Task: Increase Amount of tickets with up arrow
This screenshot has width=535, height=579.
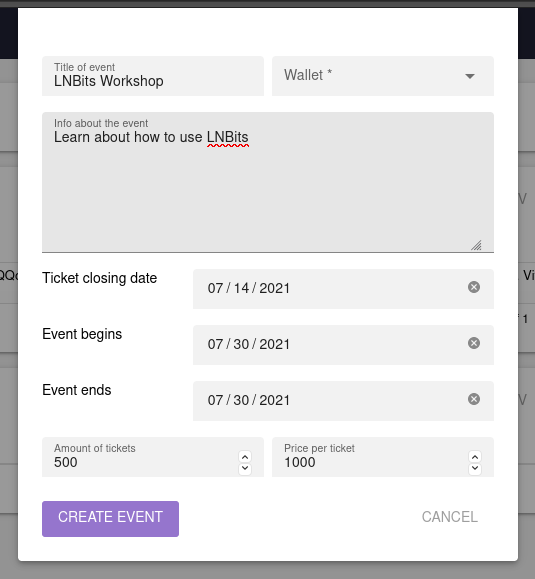Action: click(x=245, y=457)
